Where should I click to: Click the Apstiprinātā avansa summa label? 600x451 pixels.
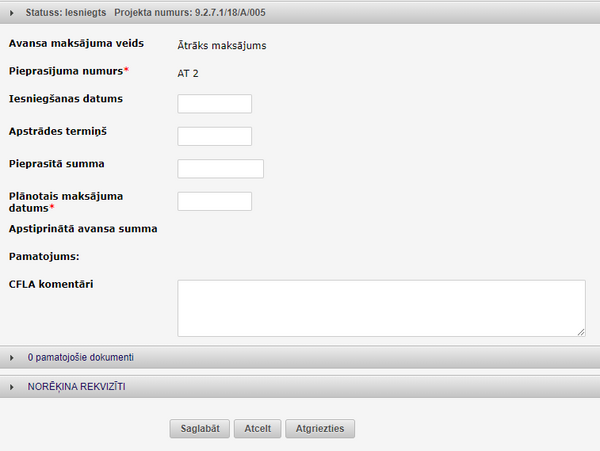(x=83, y=229)
